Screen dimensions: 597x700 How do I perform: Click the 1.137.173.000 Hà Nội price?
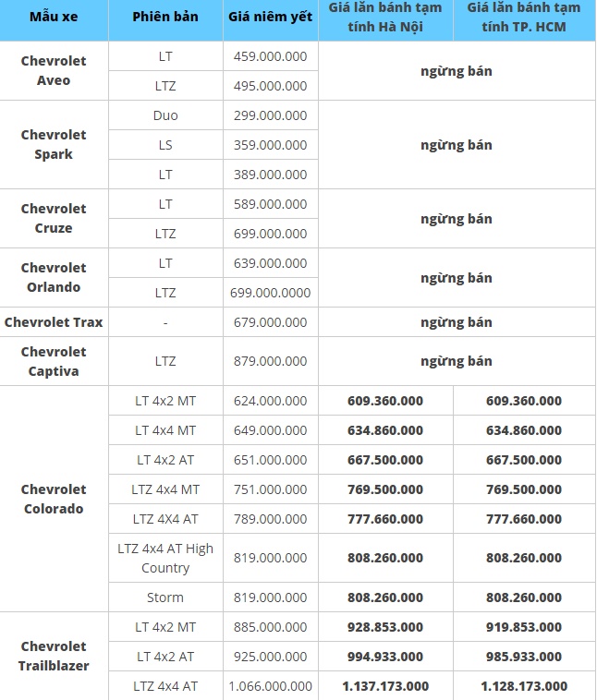coord(385,686)
